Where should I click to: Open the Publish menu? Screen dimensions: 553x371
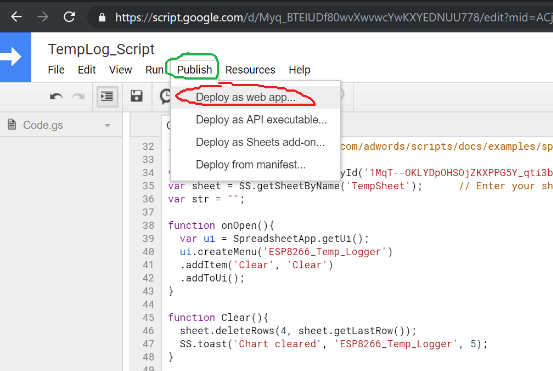194,70
